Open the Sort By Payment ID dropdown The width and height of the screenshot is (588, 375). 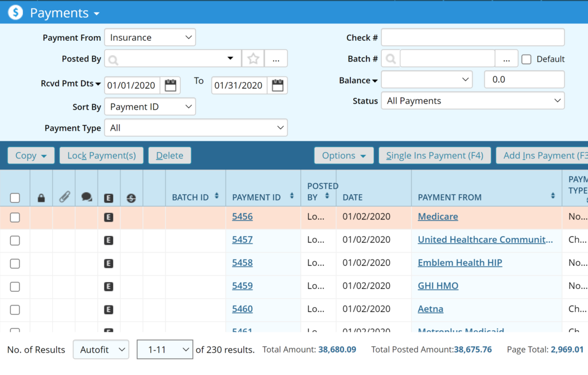[x=150, y=107]
